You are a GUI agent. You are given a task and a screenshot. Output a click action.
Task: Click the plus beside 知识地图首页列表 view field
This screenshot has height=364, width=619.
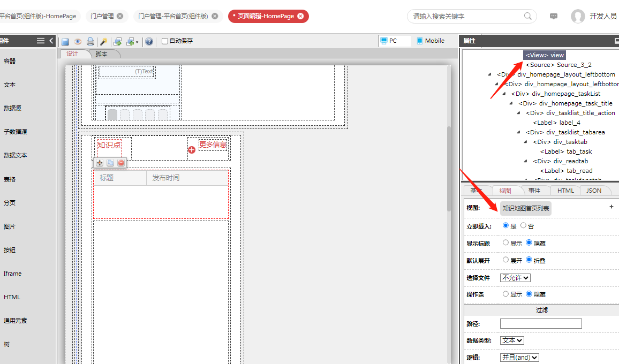tap(611, 207)
